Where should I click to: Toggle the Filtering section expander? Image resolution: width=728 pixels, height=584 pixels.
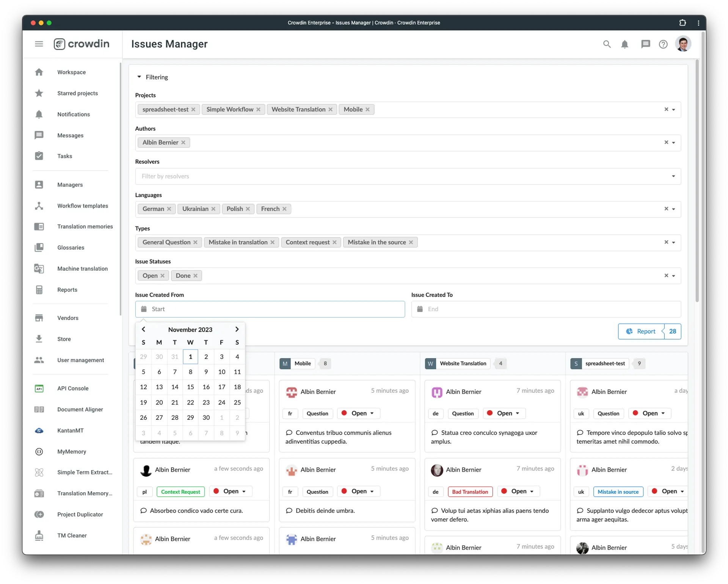point(139,77)
